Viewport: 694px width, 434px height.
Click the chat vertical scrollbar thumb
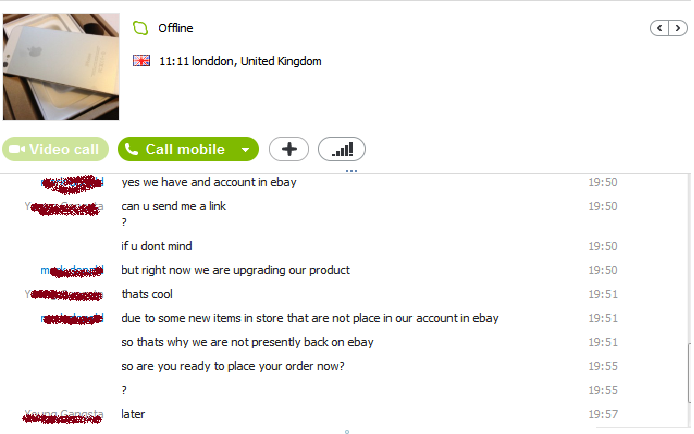(689, 373)
